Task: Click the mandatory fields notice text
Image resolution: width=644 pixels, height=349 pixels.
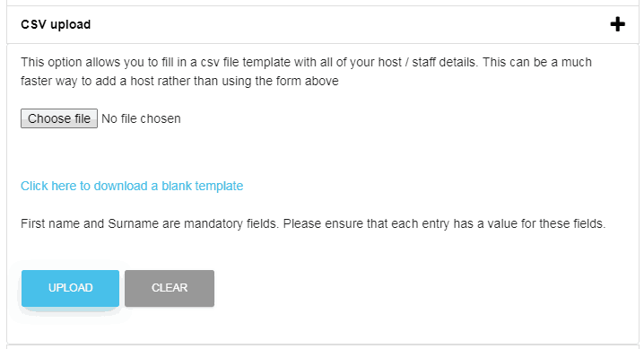Action: [313, 223]
